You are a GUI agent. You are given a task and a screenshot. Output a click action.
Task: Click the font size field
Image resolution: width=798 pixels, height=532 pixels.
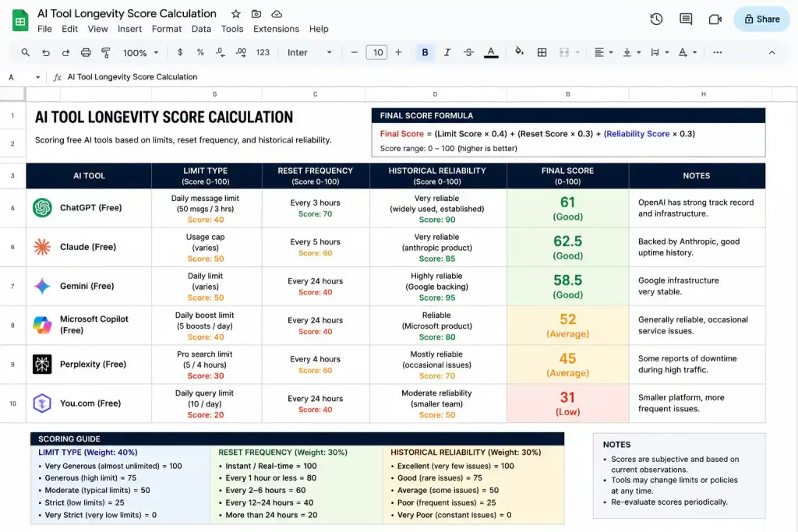[x=377, y=52]
